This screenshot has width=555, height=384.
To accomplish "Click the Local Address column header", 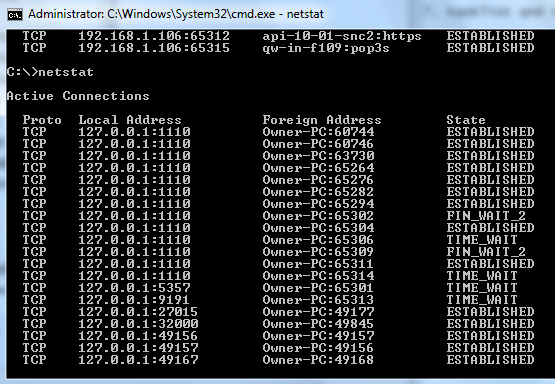I will point(130,120).
